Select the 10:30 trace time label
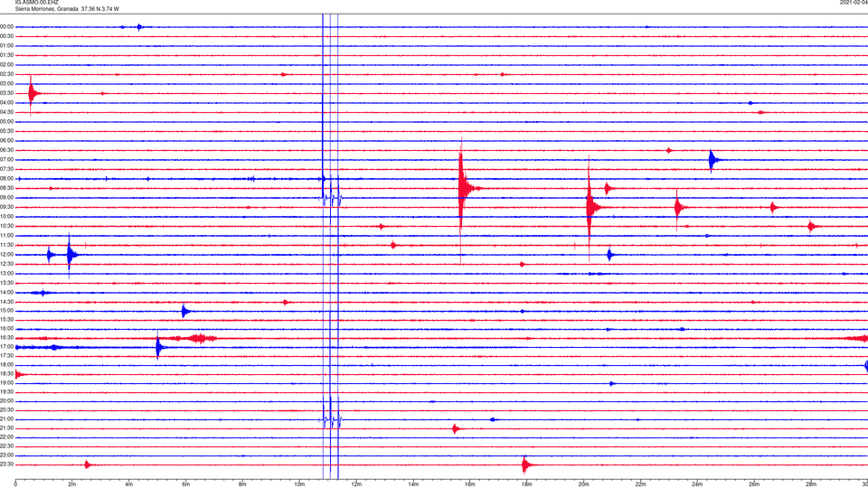 point(6,226)
